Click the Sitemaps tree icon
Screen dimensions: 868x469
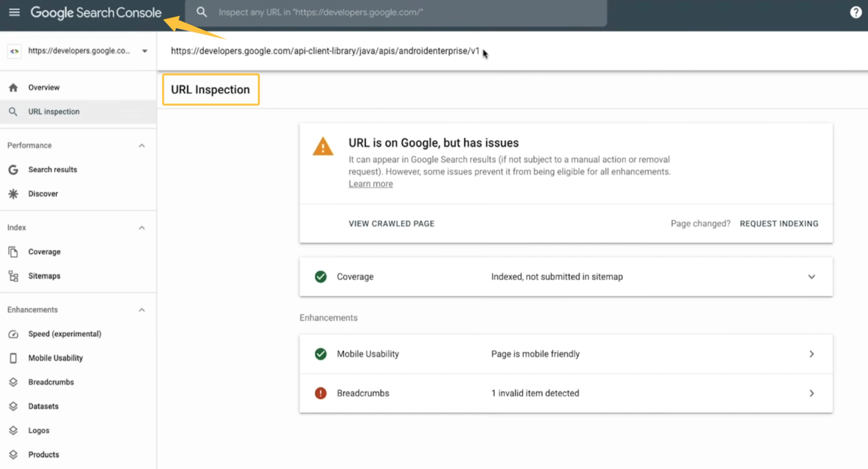tap(14, 276)
